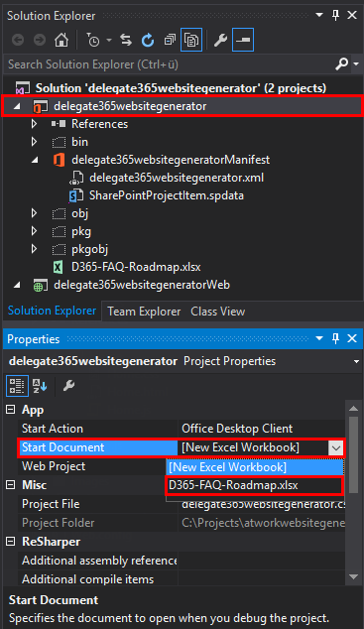The width and height of the screenshot is (364, 629).
Task: Switch to the Class View tab
Action: 217,312
